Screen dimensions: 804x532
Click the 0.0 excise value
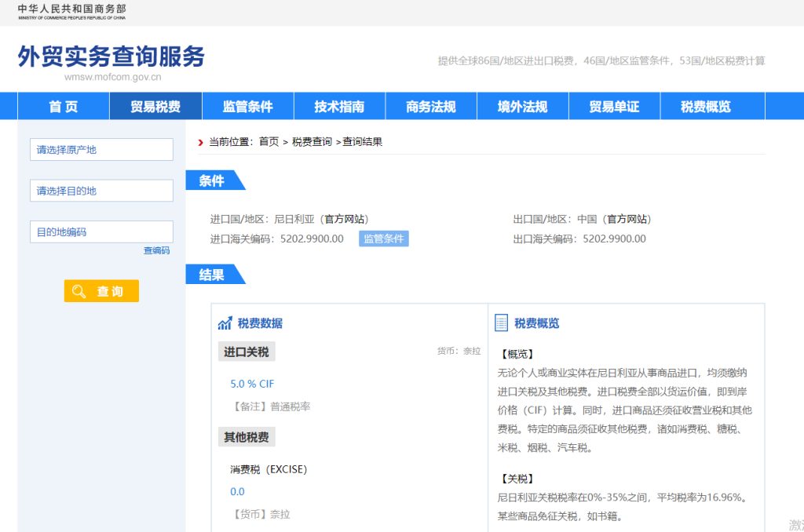237,492
